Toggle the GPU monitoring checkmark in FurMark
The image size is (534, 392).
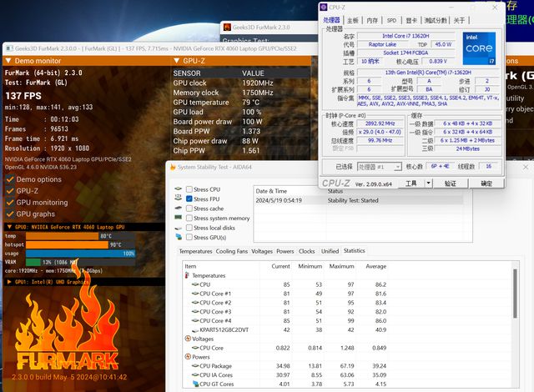click(x=10, y=203)
